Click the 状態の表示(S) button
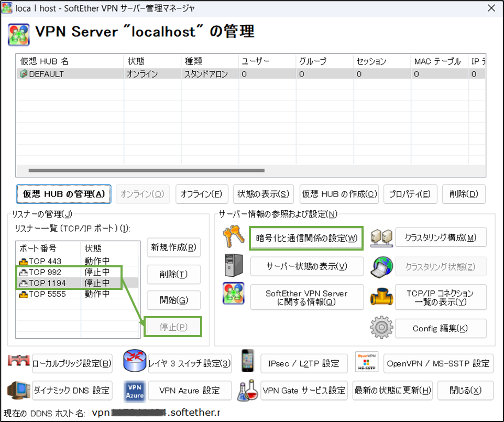This screenshot has height=422, width=504. coord(263,194)
